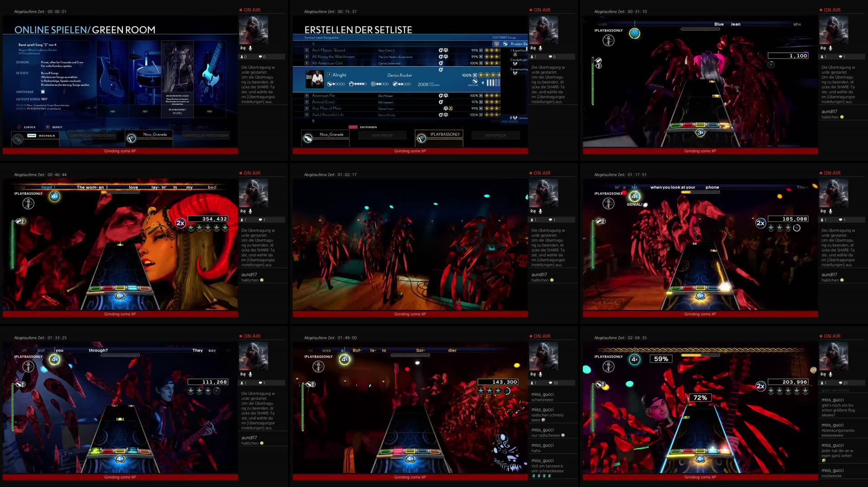This screenshot has width=868, height=487.
Task: Click the comments bubble showing 10 in the 01:49:00 frame
Action: coord(551,383)
